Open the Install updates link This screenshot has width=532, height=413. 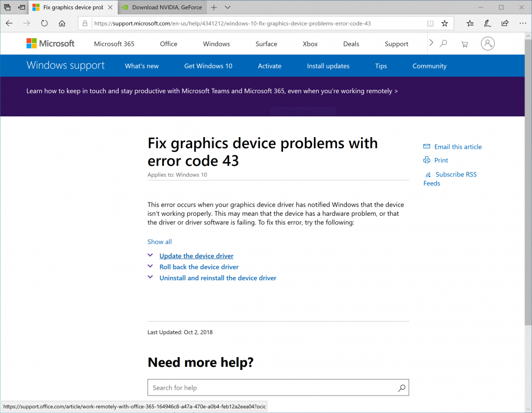tap(328, 66)
